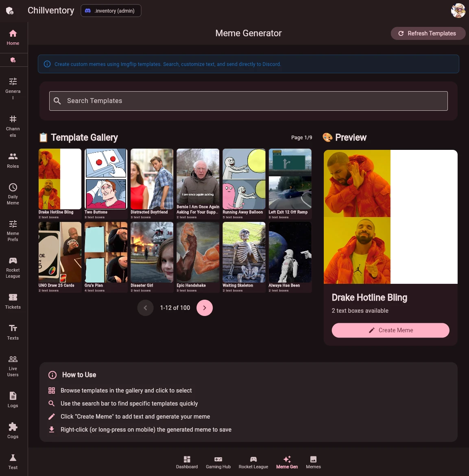
Task: Click the Chillventory logo at top left
Action: [x=50, y=11]
